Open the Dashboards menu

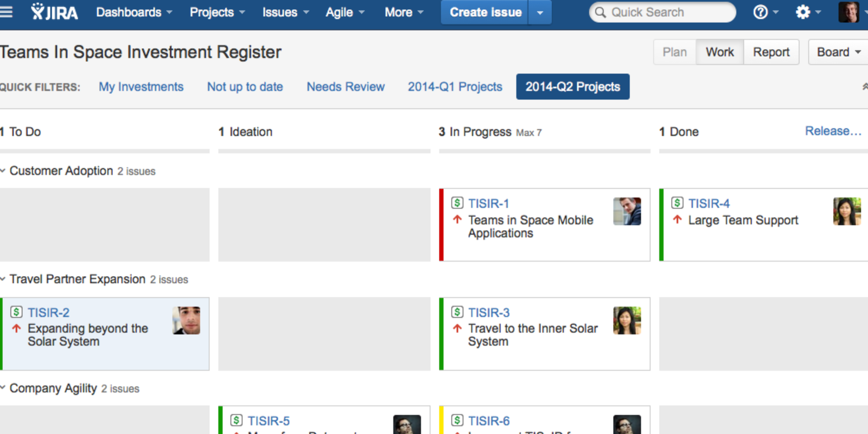point(134,12)
